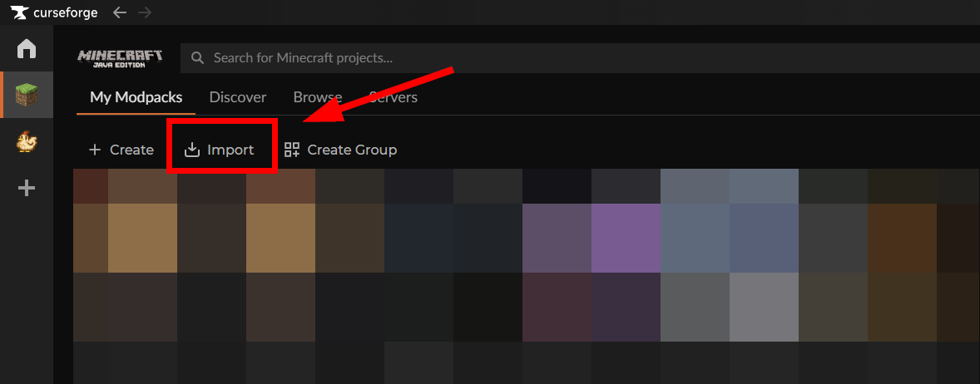The height and width of the screenshot is (384, 980).
Task: Click the Import button
Action: [220, 150]
